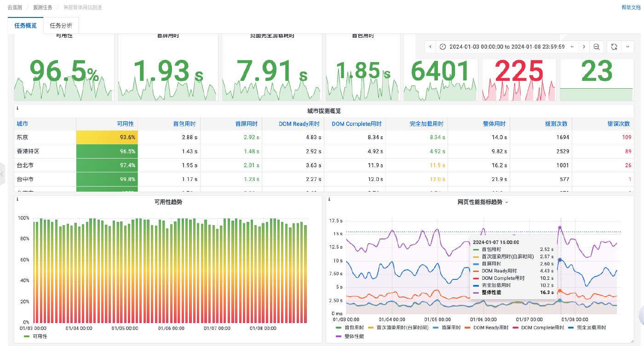Screen dimensions: 644x346
Task: Toggle 完全加载用时 series in chart legend
Action: (588, 328)
